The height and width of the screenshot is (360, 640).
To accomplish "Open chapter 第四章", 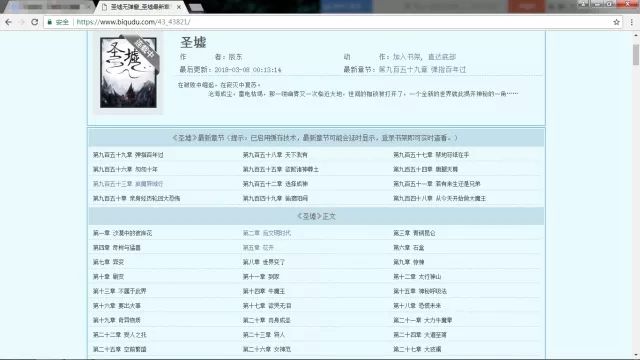I will [x=116, y=248].
